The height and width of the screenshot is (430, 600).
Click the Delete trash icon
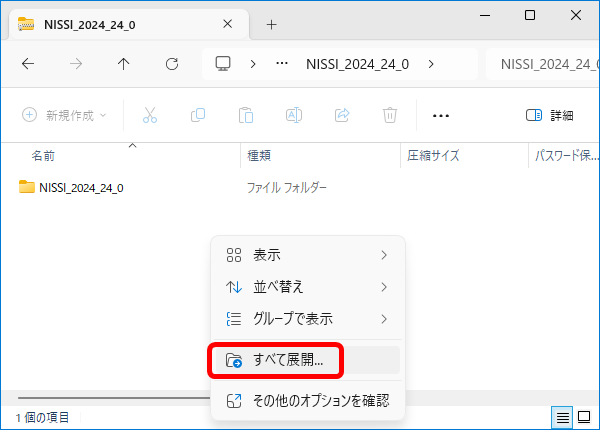click(390, 115)
